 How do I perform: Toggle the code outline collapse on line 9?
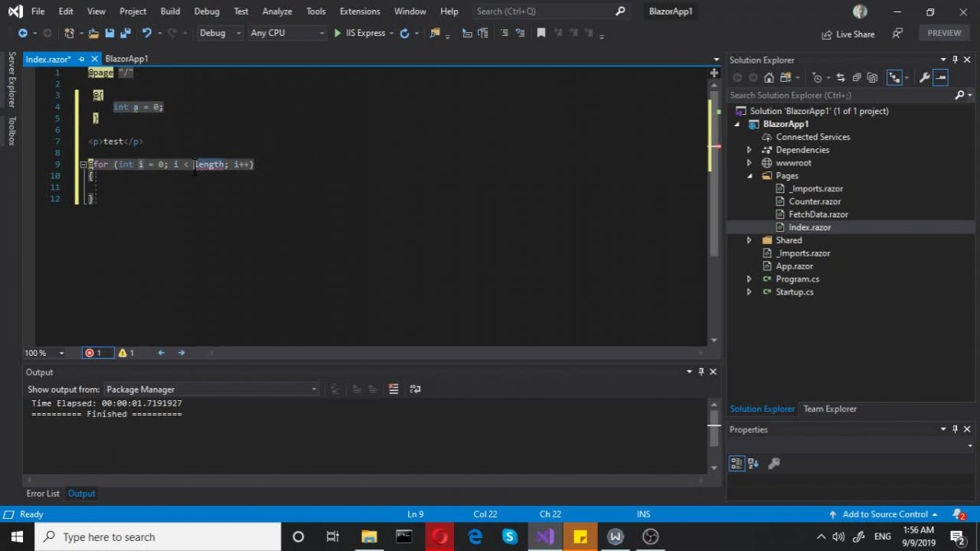click(83, 164)
